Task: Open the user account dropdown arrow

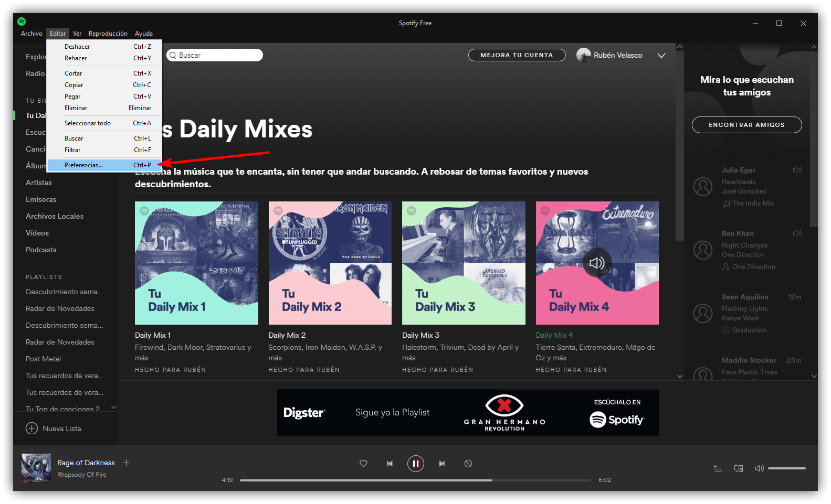Action: (x=661, y=56)
